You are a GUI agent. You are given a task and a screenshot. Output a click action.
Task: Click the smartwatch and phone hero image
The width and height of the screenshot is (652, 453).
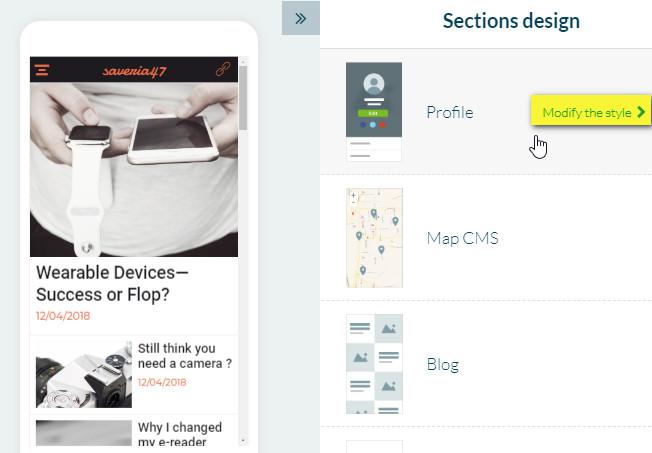pos(134,170)
